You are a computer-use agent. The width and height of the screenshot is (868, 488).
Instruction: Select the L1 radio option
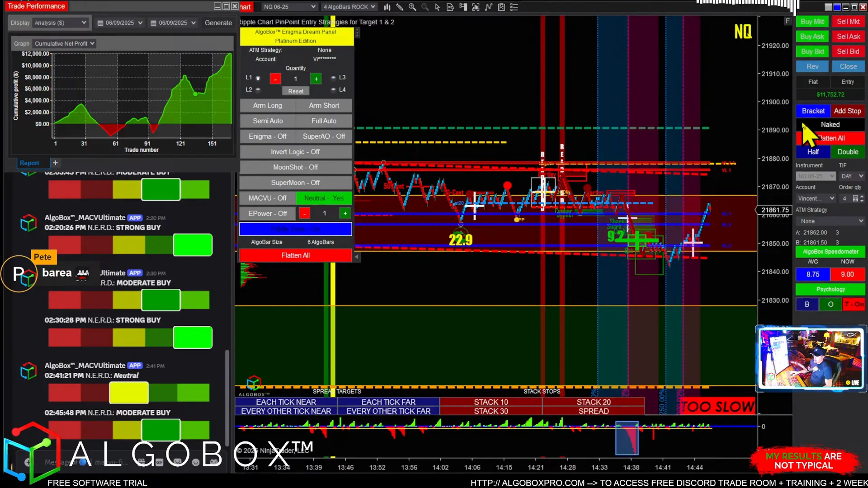tap(258, 78)
